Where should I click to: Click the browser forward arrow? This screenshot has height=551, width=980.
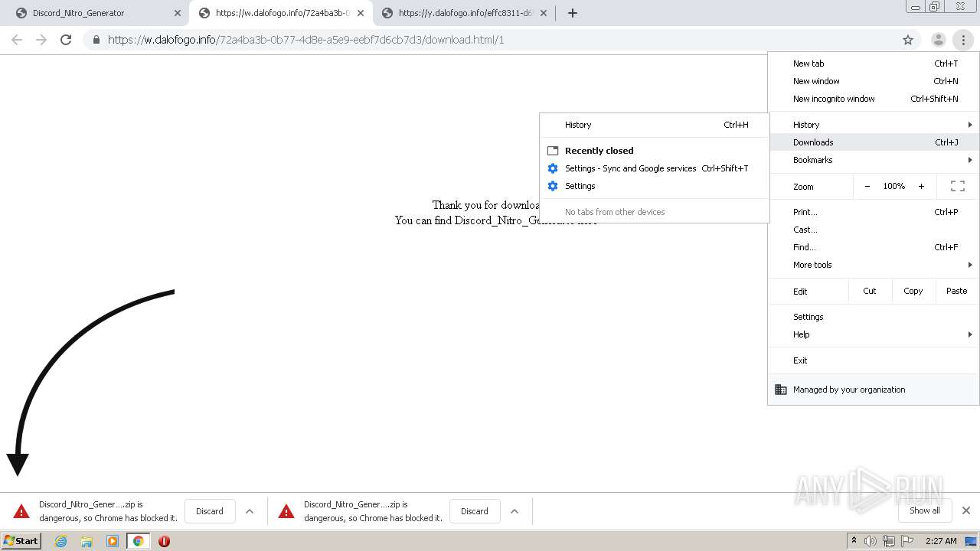click(x=41, y=40)
